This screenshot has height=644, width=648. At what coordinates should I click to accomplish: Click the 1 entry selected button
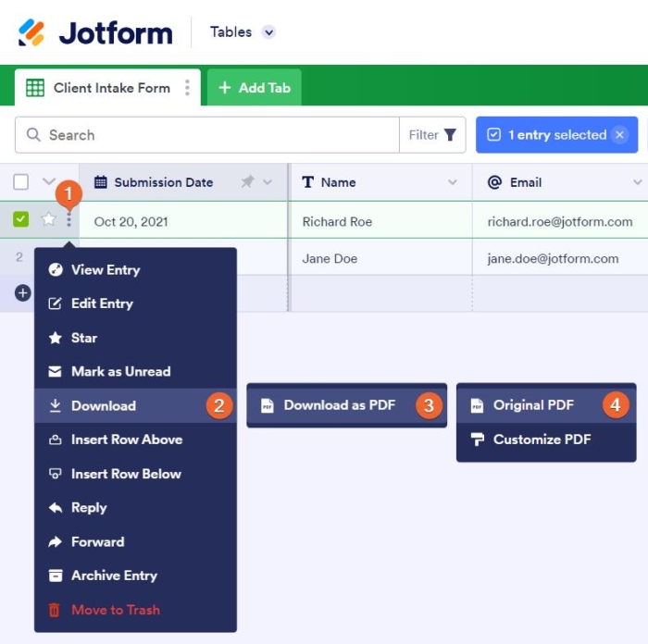pyautogui.click(x=556, y=135)
